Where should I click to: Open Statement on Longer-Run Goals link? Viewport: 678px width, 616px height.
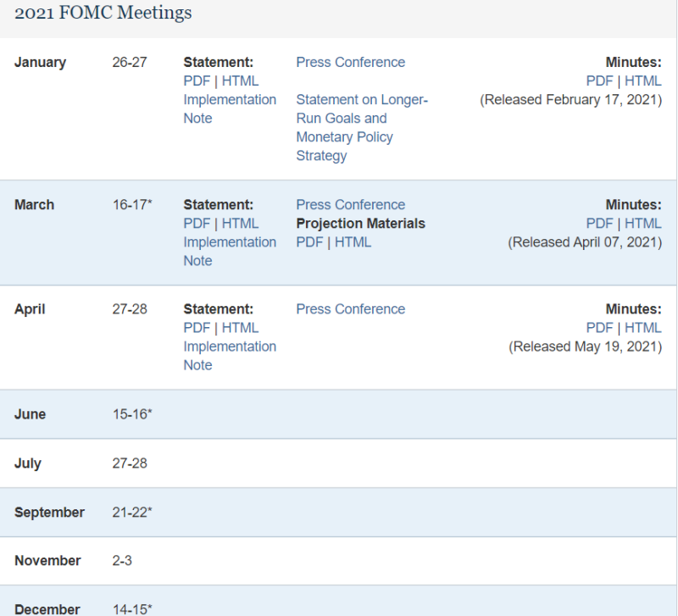pos(362,128)
